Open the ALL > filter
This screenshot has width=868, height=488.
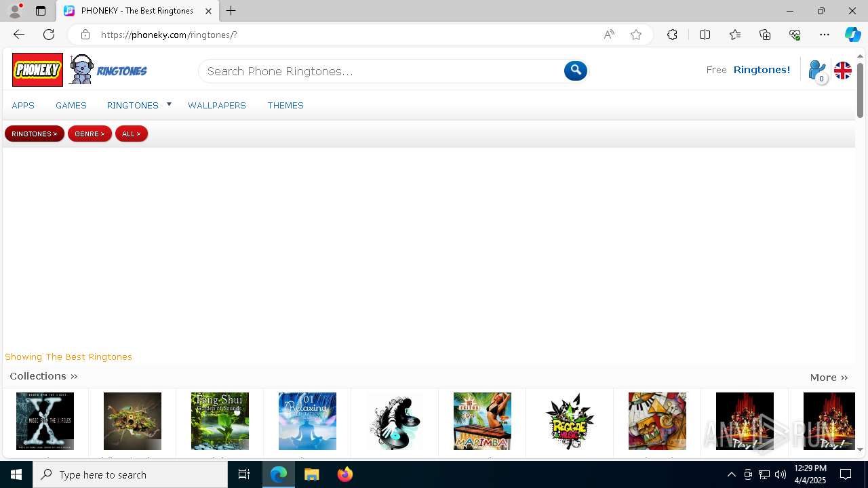click(132, 134)
